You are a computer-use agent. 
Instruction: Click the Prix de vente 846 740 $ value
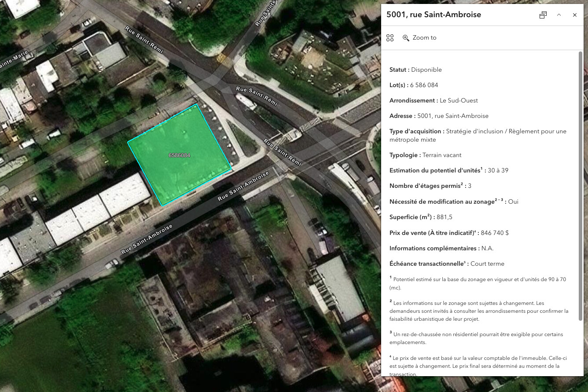pos(495,233)
